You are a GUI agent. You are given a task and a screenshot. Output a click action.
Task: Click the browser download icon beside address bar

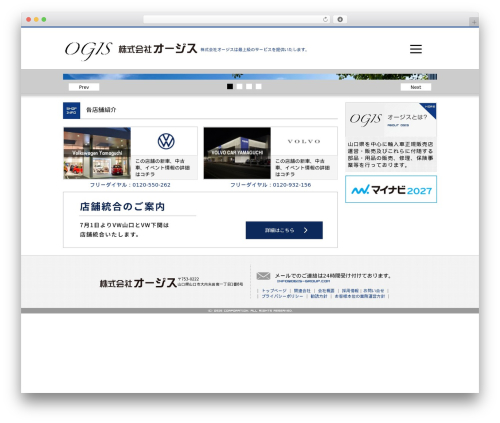(340, 19)
